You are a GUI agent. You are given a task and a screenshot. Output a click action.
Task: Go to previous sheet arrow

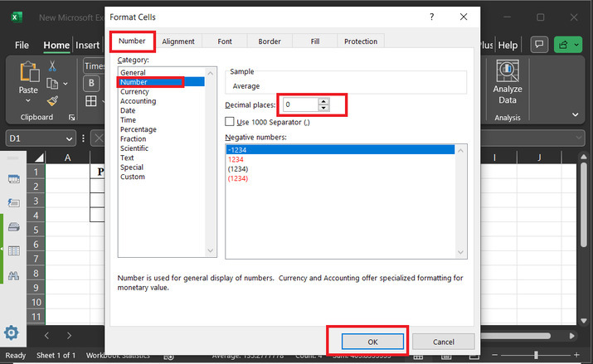pyautogui.click(x=46, y=335)
